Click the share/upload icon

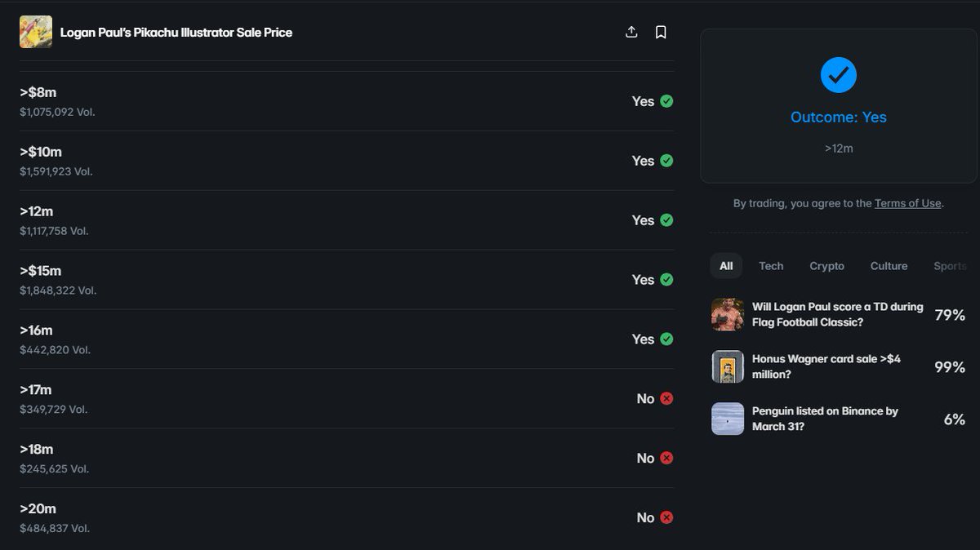(x=631, y=32)
